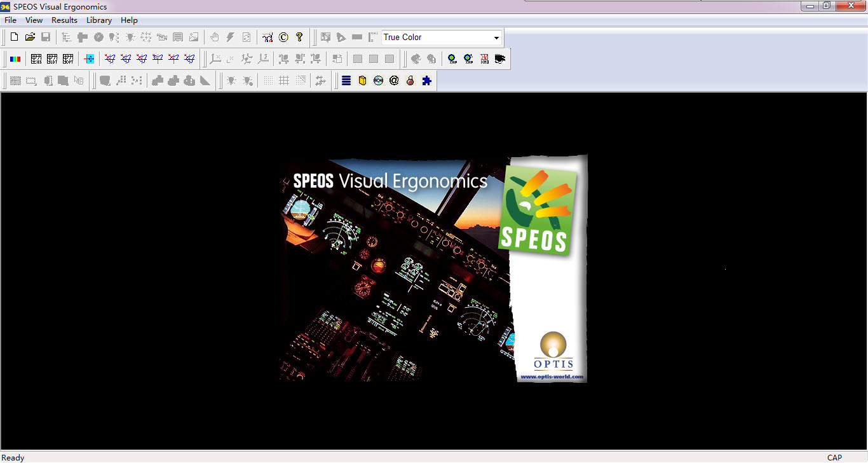
Task: Click the grayed hash grid icon
Action: 284,81
